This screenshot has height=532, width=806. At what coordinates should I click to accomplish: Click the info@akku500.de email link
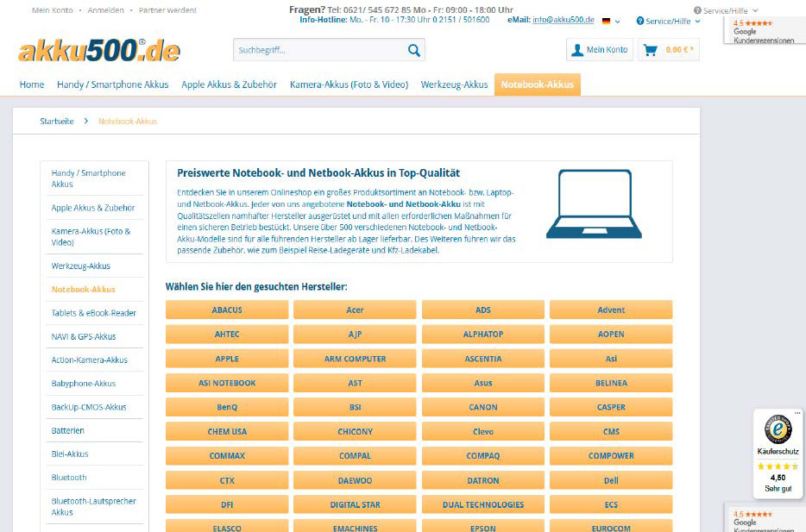pos(563,20)
